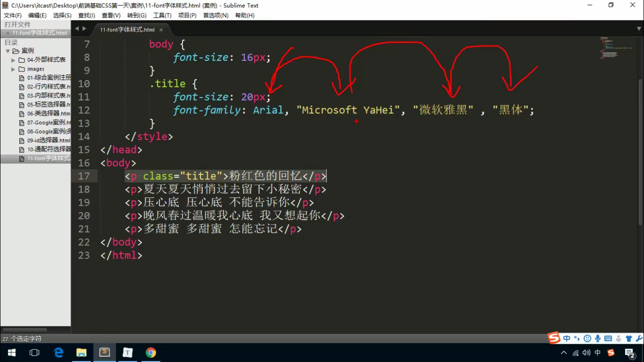Toggle Chinese/English mode in Sogou bar

567,339
